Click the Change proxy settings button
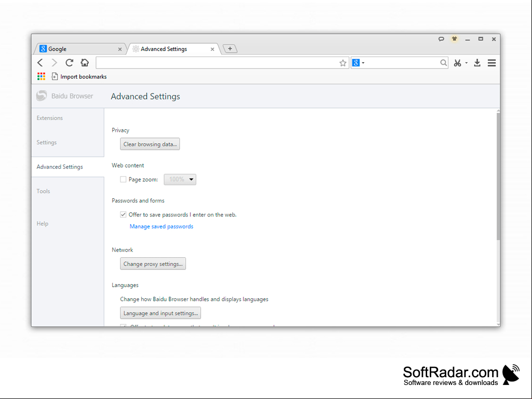 point(153,264)
